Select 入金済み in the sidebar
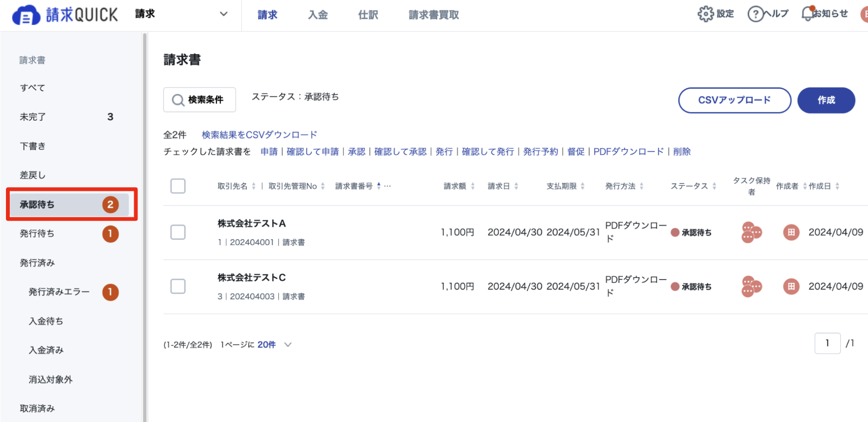 click(46, 351)
